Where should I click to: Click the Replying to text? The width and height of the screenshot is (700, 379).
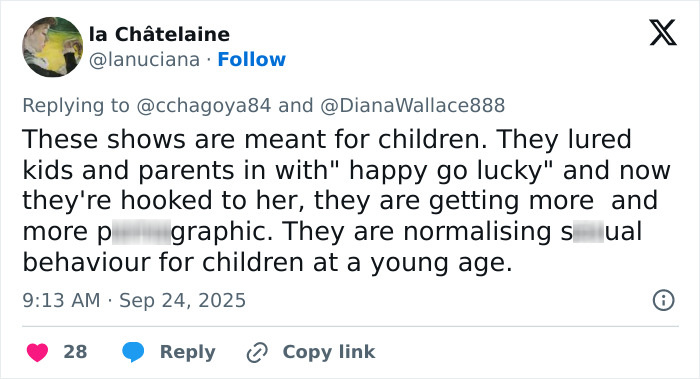click(x=76, y=106)
